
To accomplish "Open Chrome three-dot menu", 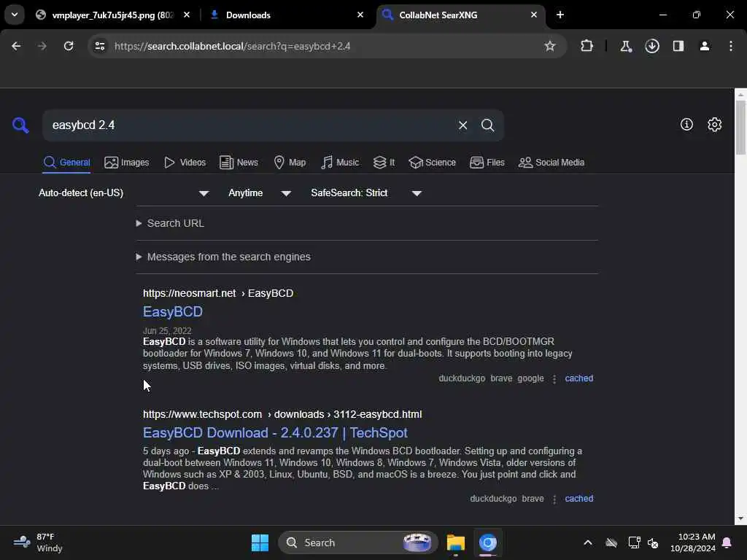I will click(731, 46).
